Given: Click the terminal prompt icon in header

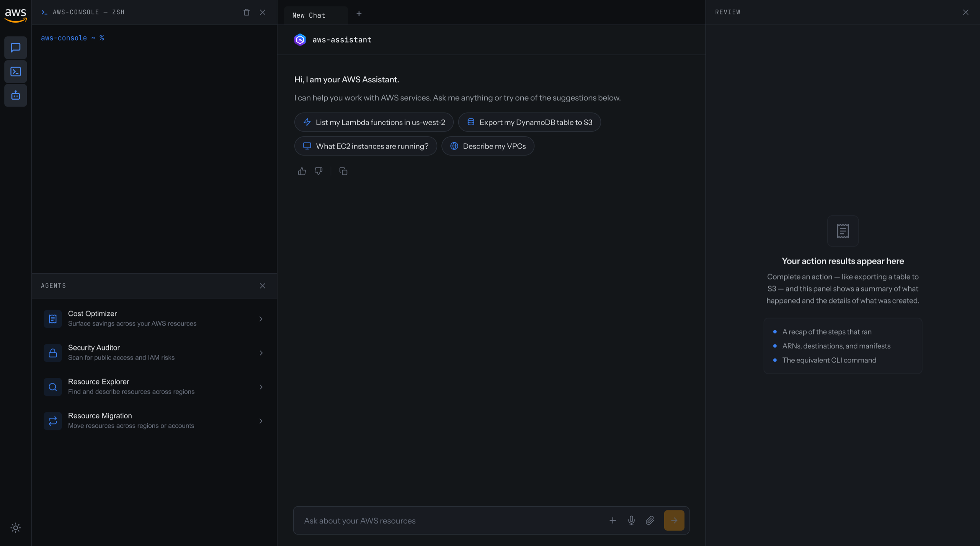Looking at the screenshot, I should tap(44, 12).
